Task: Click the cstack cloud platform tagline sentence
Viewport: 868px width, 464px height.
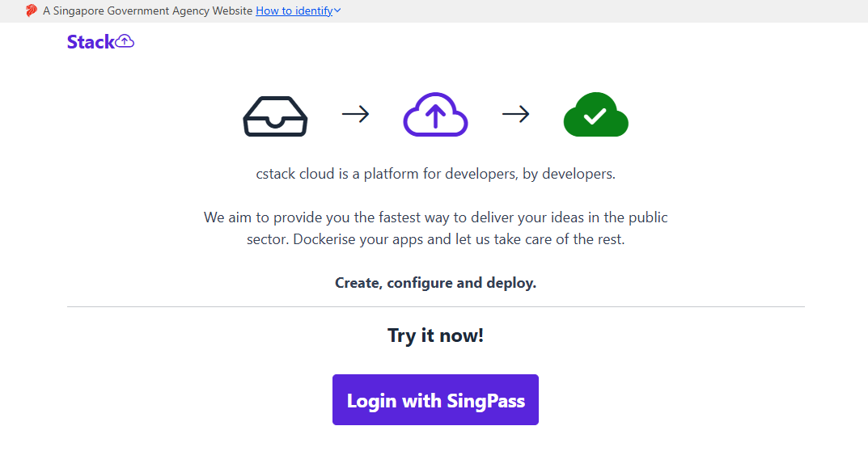Action: 436,174
